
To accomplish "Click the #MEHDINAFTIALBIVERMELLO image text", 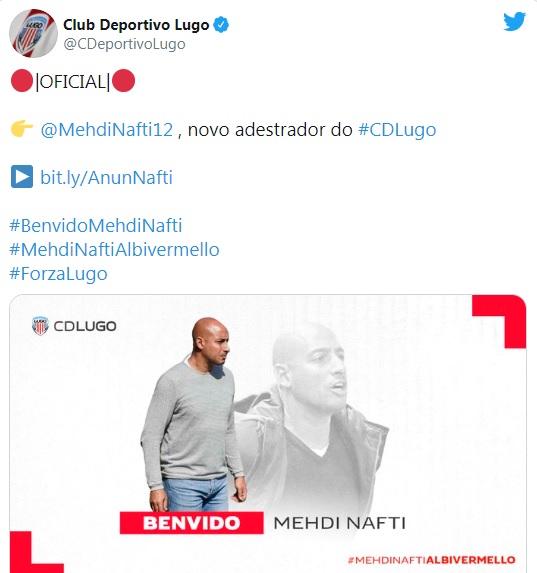I will click(431, 560).
